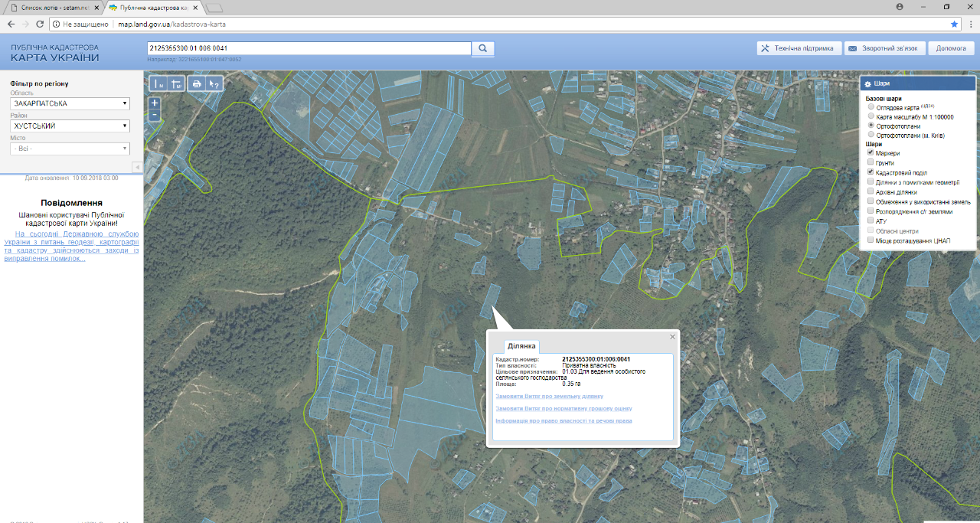Bookmark this page with star icon
Screen dimensions: 980x523
point(954,25)
